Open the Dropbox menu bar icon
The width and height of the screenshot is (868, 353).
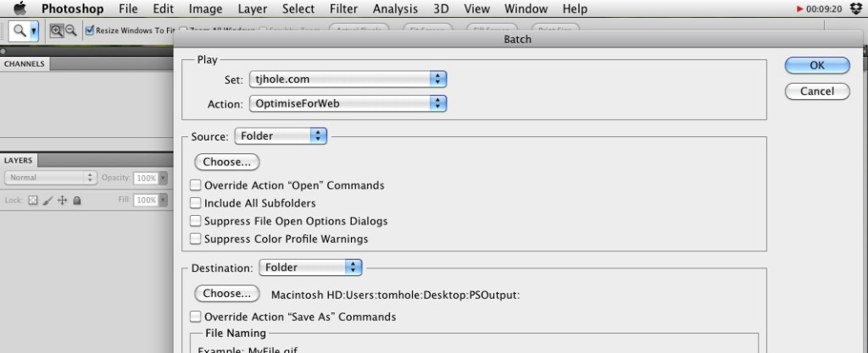[854, 9]
